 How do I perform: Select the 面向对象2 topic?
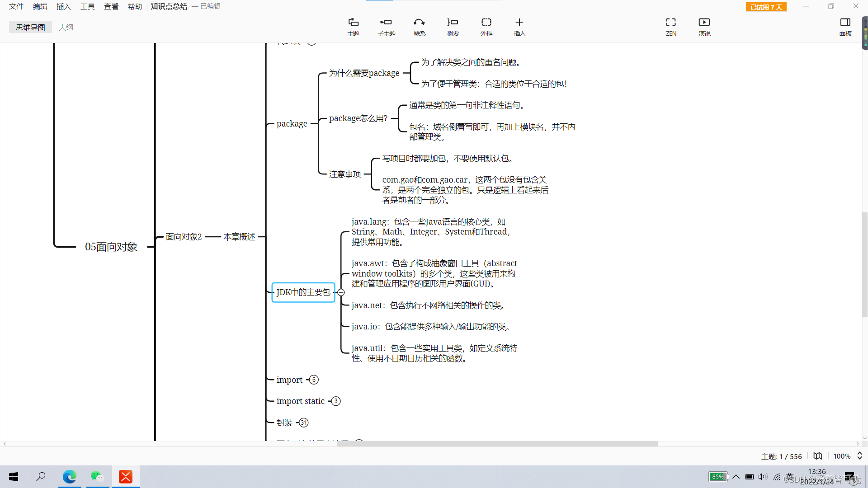click(x=184, y=236)
